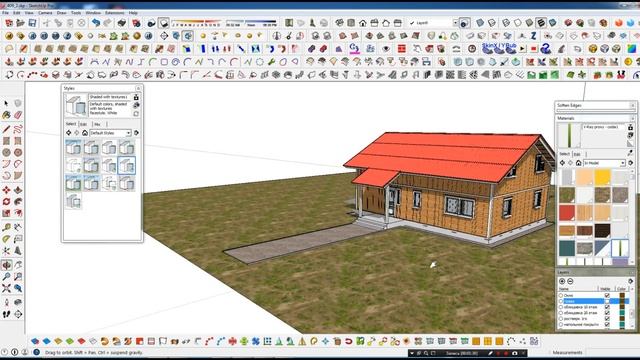Select the Push/Pull tool
Viewport: 640px width, 360px height.
(18, 190)
